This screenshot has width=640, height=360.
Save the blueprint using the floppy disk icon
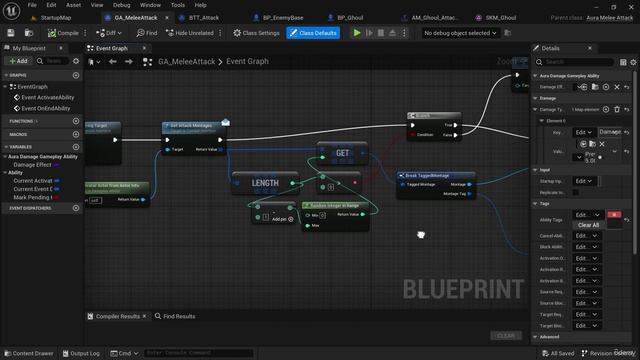point(11,33)
